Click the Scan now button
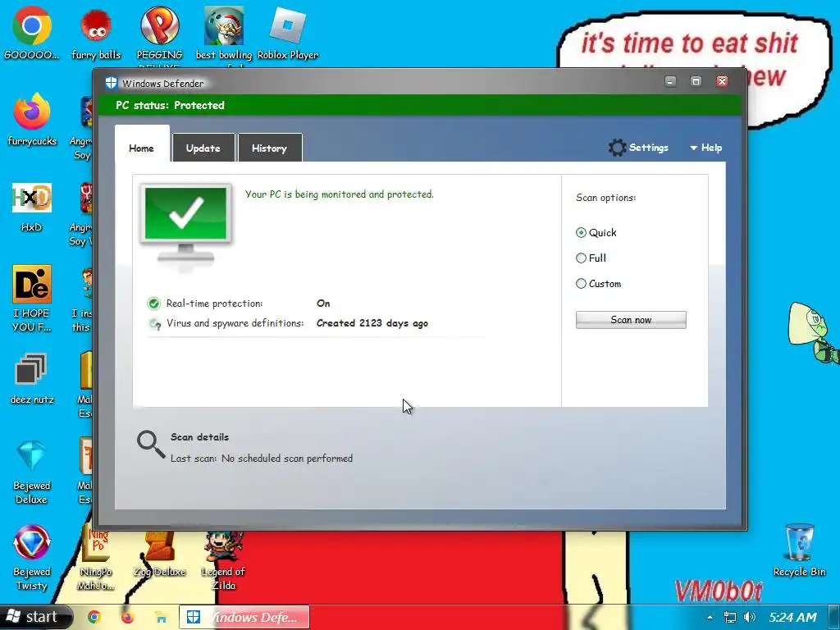Image resolution: width=840 pixels, height=630 pixels. 631,320
